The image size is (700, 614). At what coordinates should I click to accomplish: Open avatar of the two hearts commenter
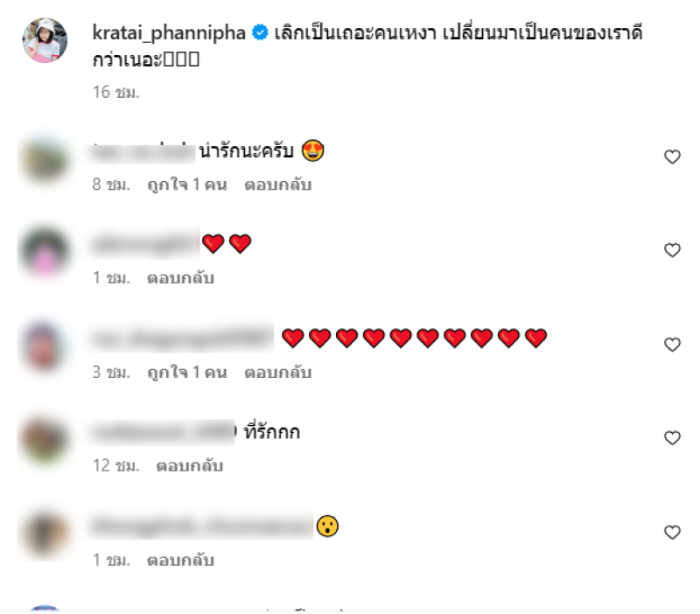click(x=45, y=253)
